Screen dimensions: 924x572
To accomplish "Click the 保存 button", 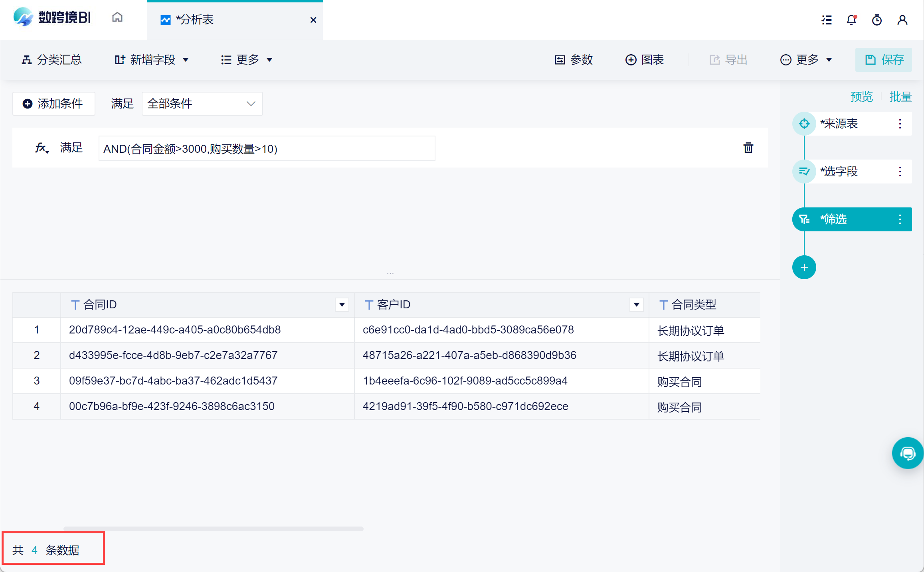I will coord(883,60).
